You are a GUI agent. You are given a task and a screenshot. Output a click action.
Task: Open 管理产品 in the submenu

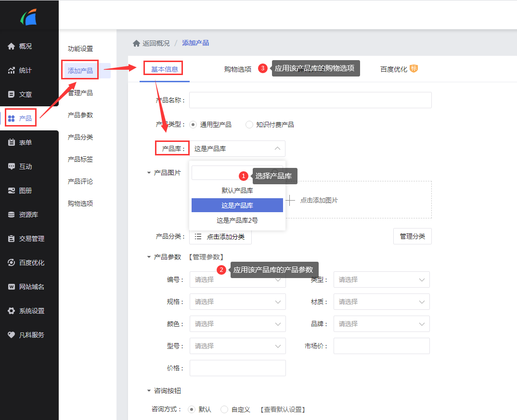pos(80,93)
